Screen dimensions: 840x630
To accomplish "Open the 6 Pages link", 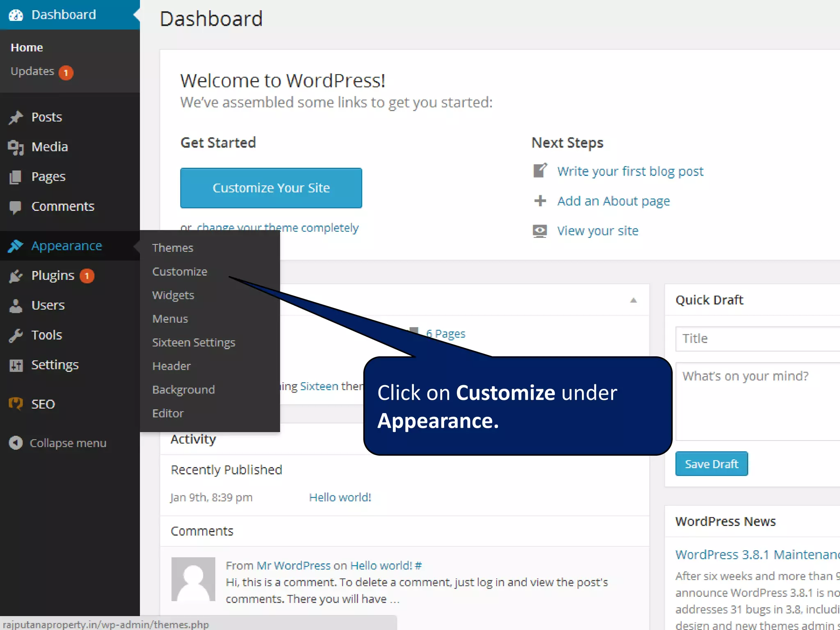I will (445, 334).
